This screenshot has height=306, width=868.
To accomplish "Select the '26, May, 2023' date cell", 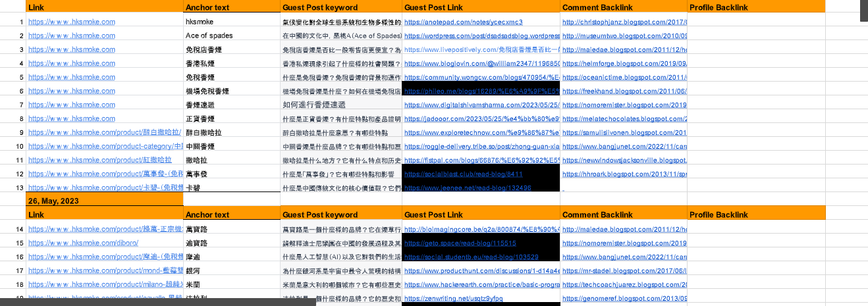I will (x=104, y=201).
